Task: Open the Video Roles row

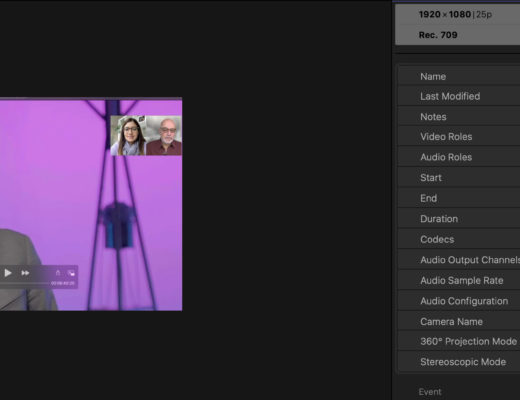Action: 459,137
